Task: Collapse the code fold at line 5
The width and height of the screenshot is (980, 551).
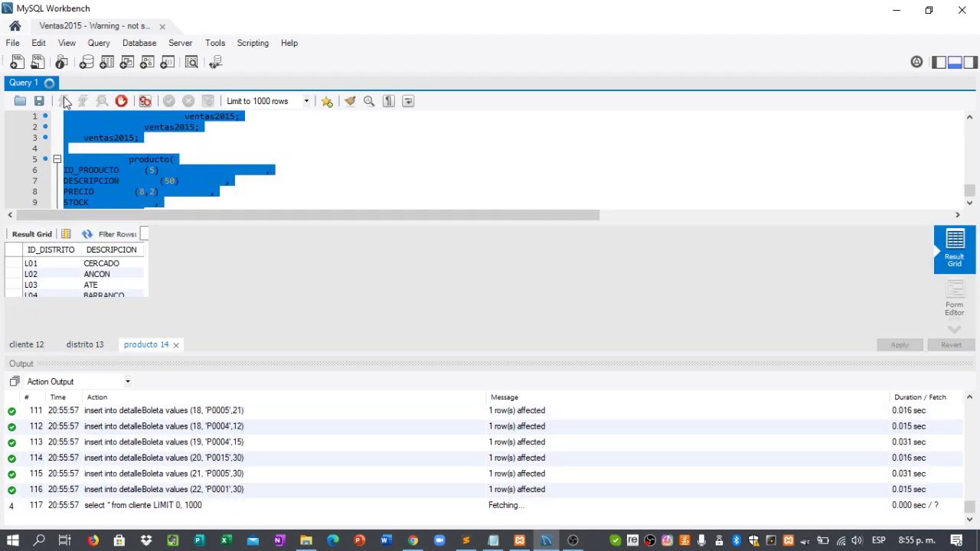Action: (57, 159)
